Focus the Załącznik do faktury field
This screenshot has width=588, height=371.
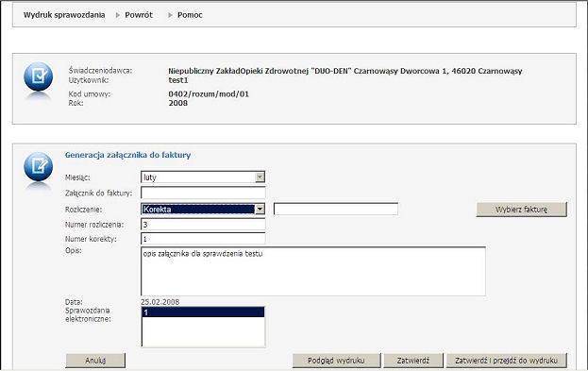[x=203, y=193]
